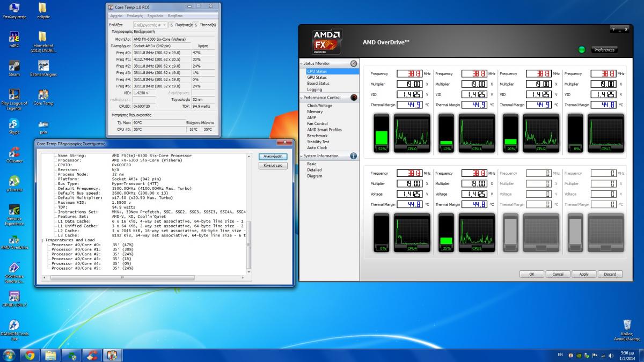The image size is (644, 362).
Task: Click the green status indicator light
Action: click(582, 50)
